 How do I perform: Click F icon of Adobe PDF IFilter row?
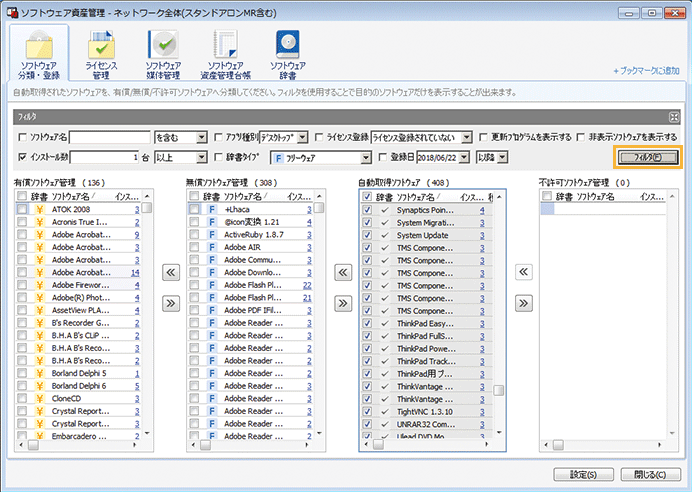[212, 310]
